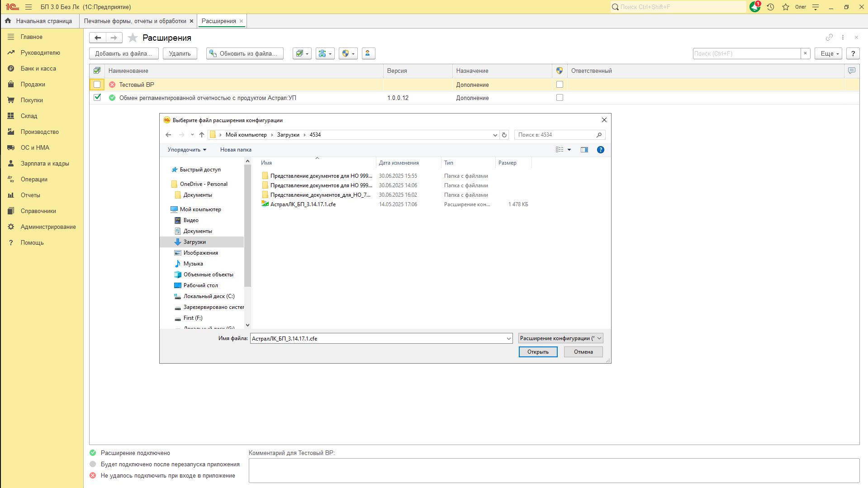
Task: Open the three-dots form options menu
Action: pos(843,37)
